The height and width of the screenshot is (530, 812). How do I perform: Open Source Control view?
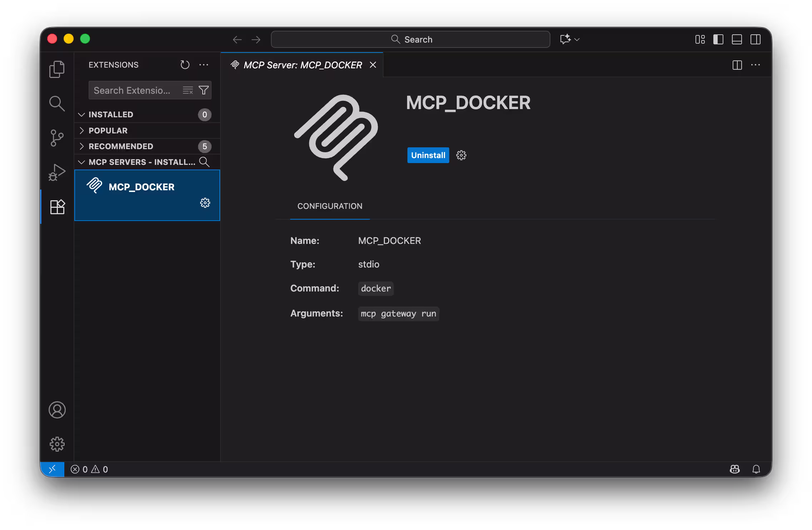pos(56,138)
